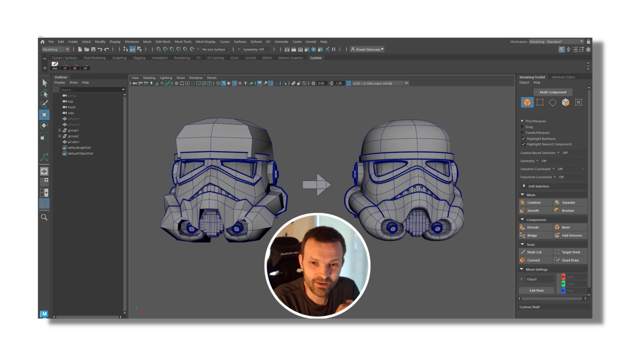The height and width of the screenshot is (362, 644).
Task: Choose face selection cube icon
Action: [566, 102]
